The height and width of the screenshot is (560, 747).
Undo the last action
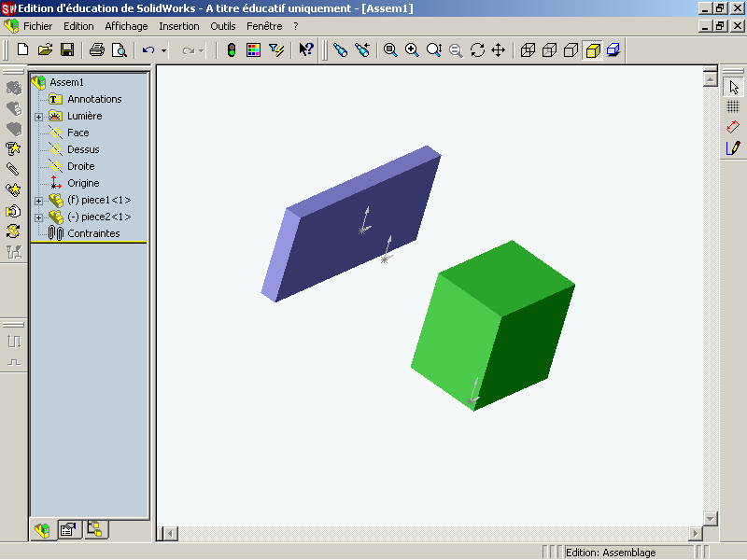click(148, 50)
